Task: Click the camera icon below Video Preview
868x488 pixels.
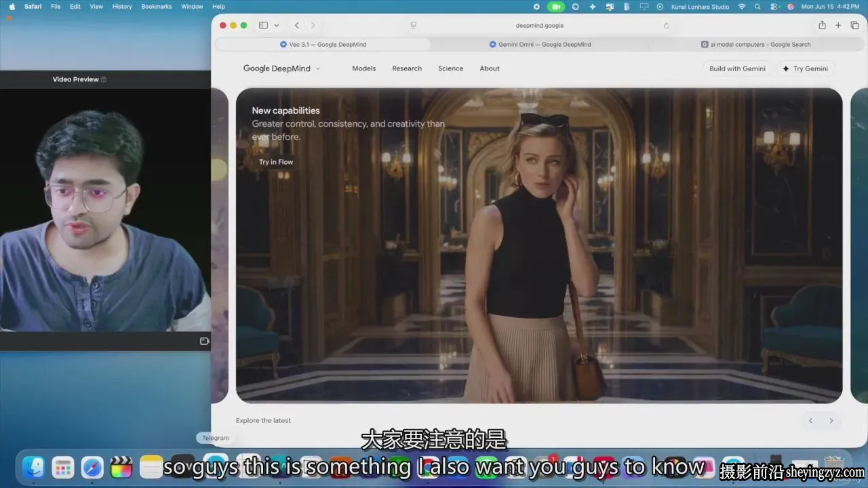Action: coord(204,341)
